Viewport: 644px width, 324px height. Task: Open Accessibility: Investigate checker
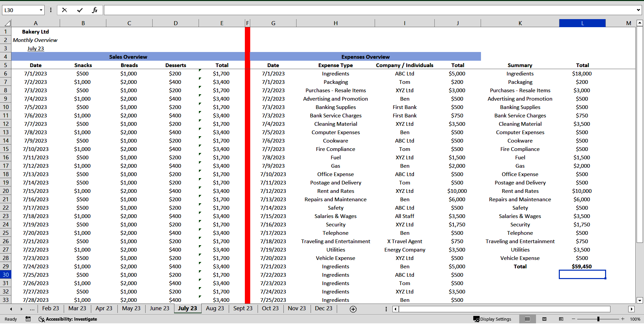[68, 319]
